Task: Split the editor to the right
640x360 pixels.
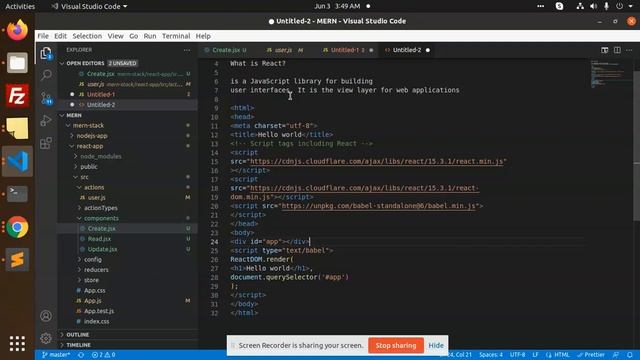Action: pyautogui.click(x=617, y=50)
